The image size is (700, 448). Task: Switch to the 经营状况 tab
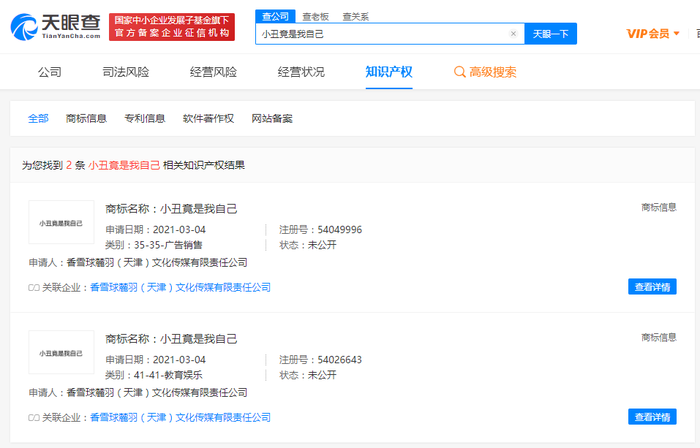301,72
